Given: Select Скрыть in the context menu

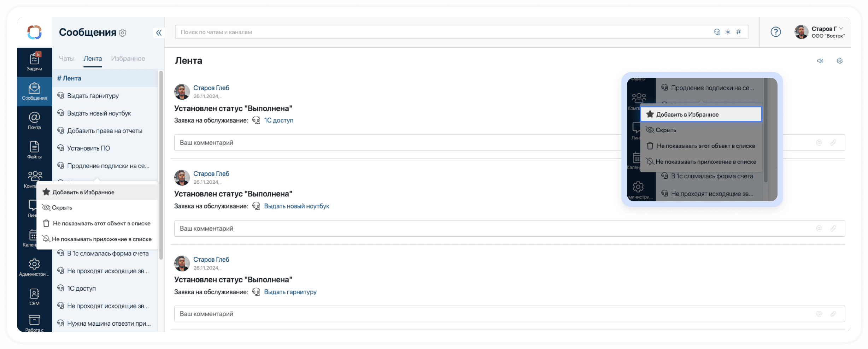Looking at the screenshot, I should tap(62, 208).
